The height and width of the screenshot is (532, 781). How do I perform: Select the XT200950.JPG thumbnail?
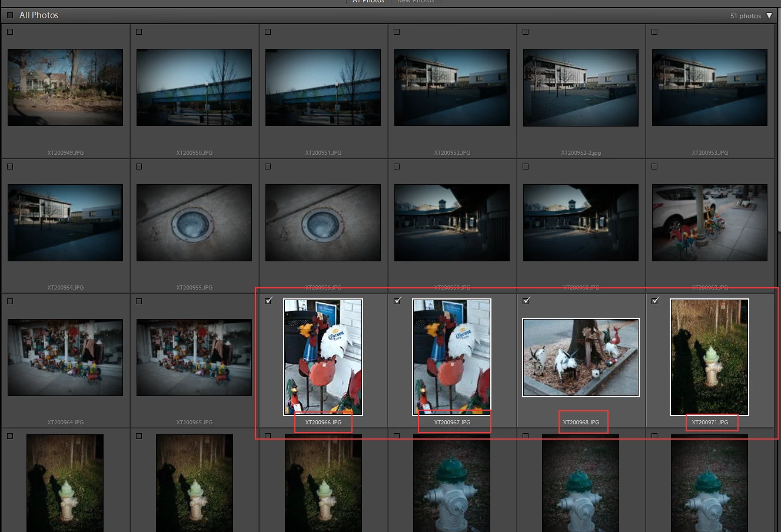194,87
